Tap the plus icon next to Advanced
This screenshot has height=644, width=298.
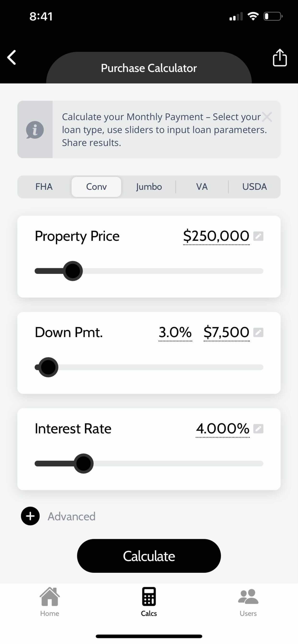[x=30, y=516]
